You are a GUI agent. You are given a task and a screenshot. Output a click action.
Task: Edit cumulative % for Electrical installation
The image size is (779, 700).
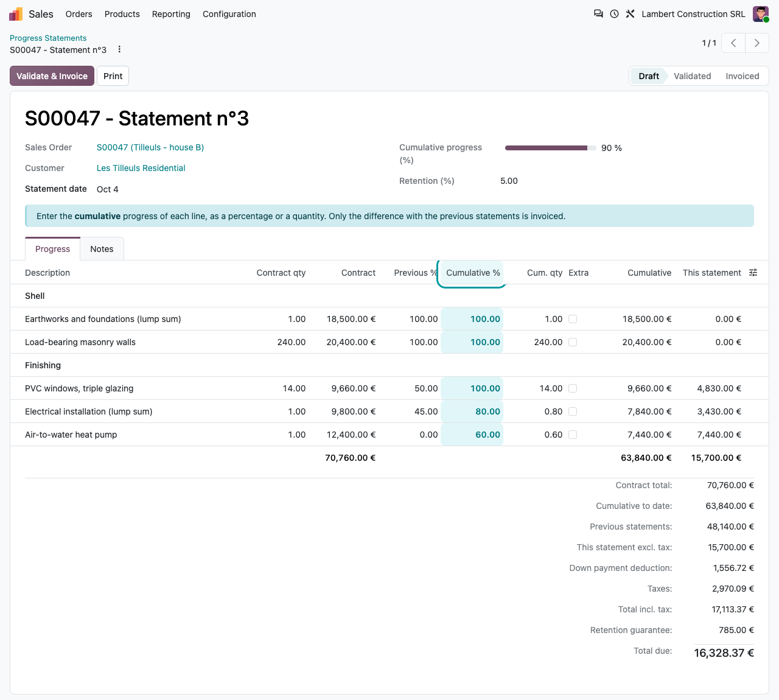472,411
